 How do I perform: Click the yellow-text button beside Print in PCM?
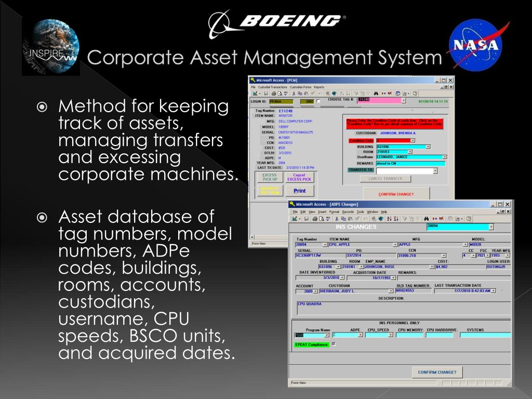coord(270,191)
